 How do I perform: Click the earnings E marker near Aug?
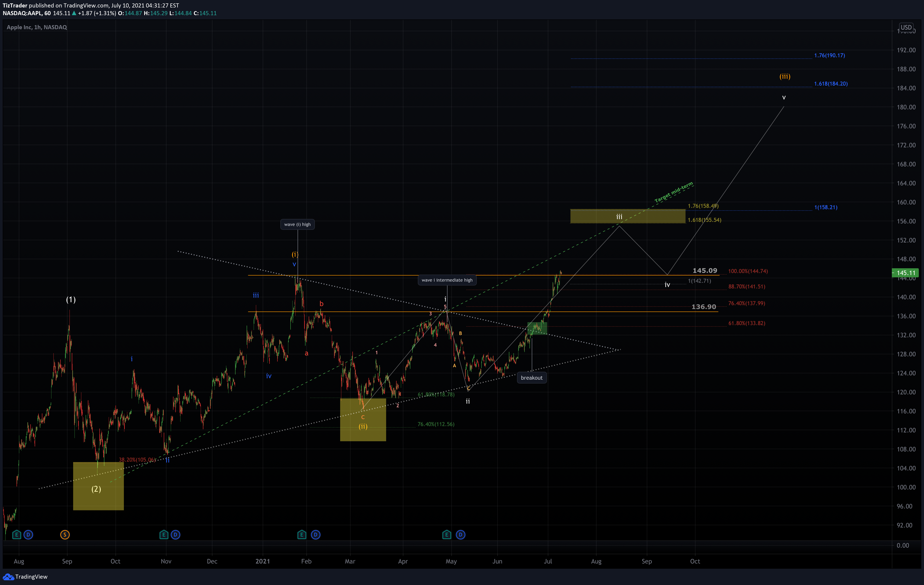click(17, 534)
